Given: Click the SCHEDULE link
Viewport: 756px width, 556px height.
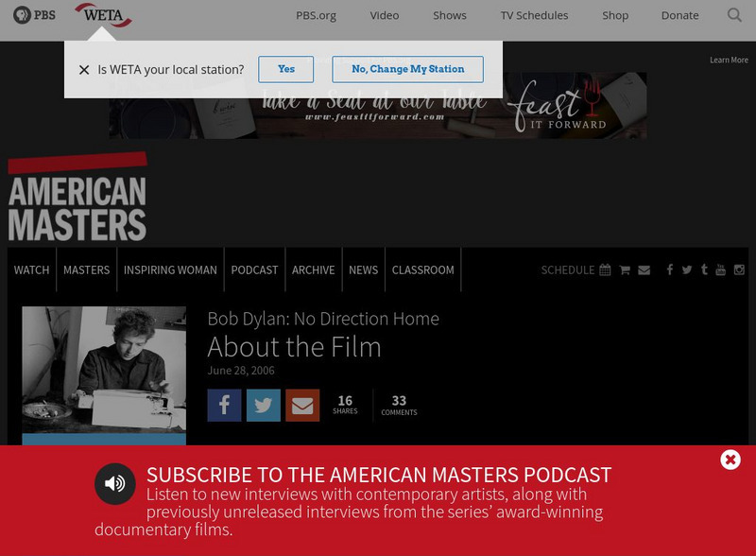Looking at the screenshot, I should click(x=568, y=269).
